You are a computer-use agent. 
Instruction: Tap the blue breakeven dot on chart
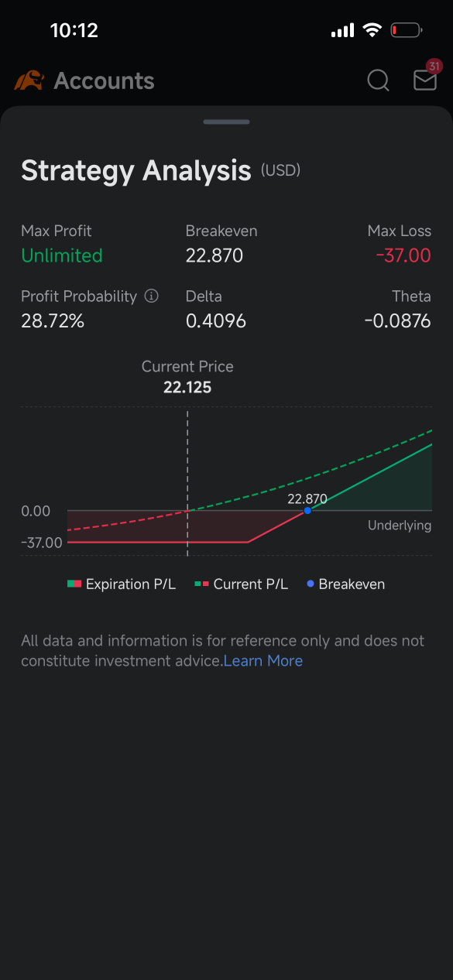307,510
